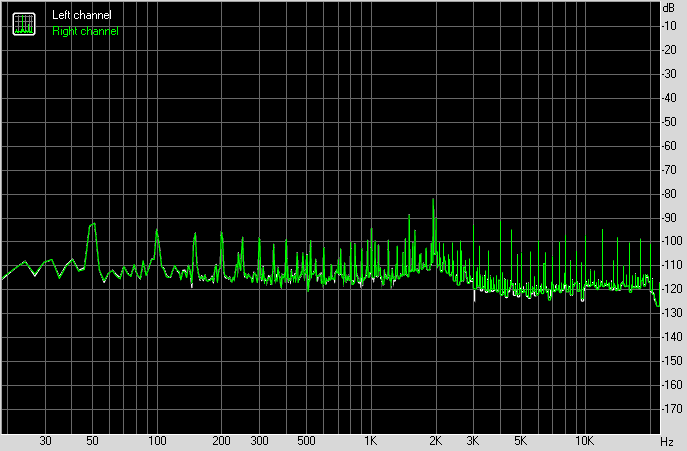Click the -80 dB axis label
687x451 pixels.
click(x=669, y=193)
